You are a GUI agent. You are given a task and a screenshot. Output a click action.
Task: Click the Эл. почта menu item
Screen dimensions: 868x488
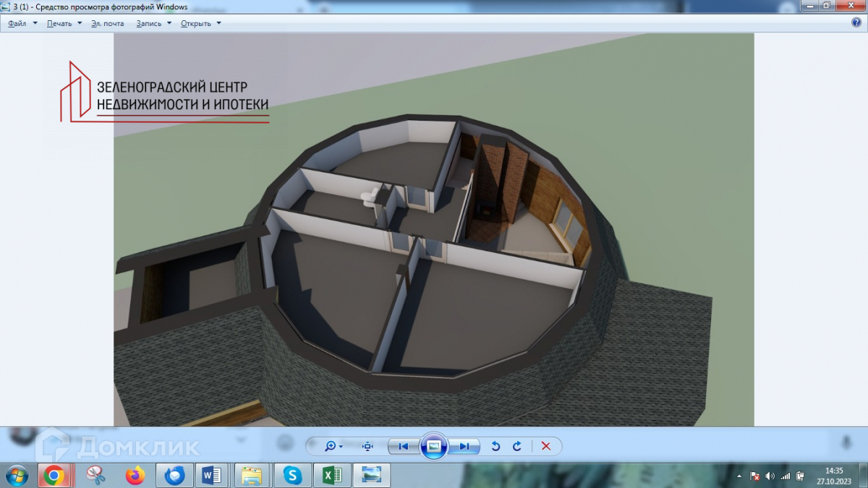click(108, 23)
